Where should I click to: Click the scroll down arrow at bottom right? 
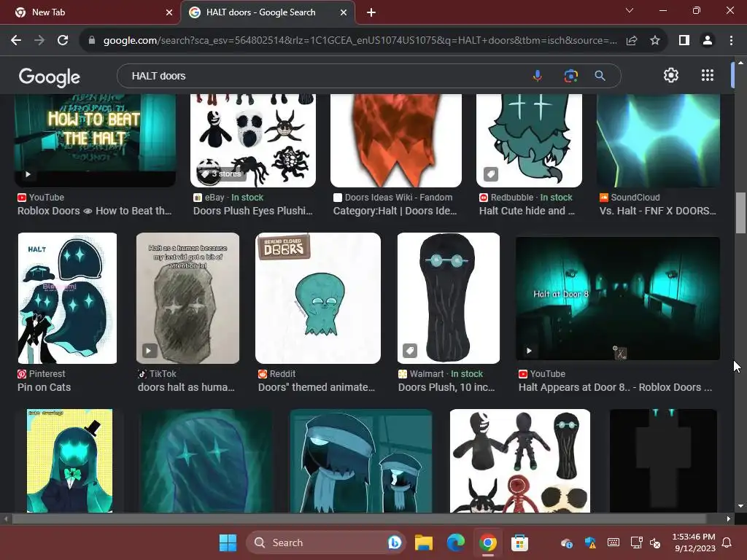pyautogui.click(x=740, y=506)
